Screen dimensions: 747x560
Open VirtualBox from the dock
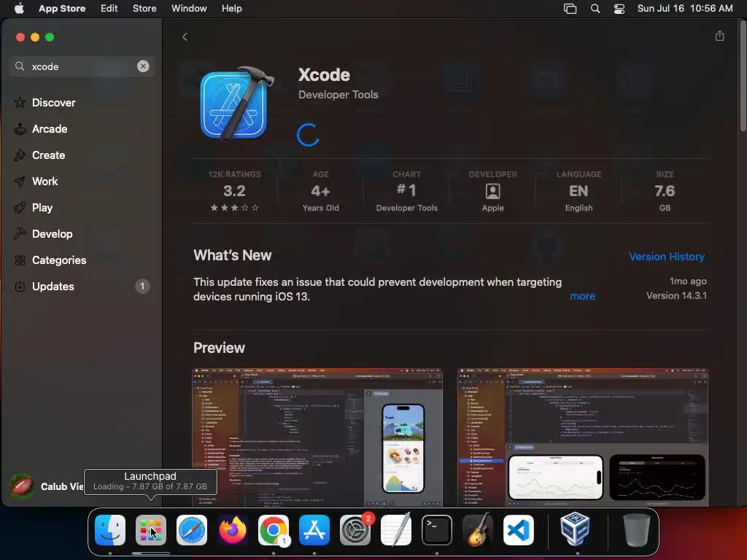pyautogui.click(x=575, y=530)
